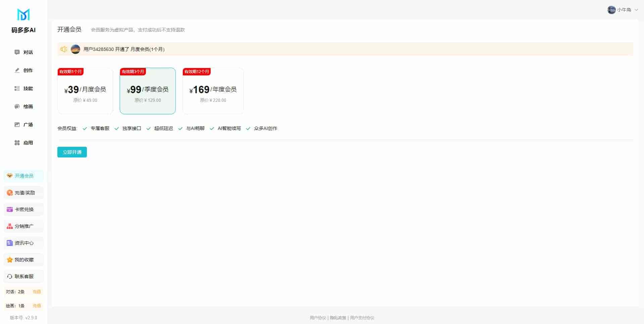
Task: Open 卡密兑换 in the sidebar
Action: coord(24,209)
